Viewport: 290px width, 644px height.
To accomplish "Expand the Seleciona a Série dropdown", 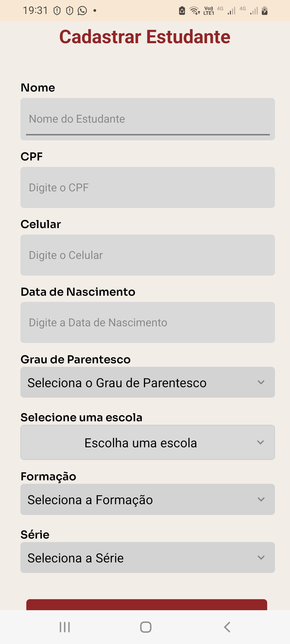I will [147, 558].
